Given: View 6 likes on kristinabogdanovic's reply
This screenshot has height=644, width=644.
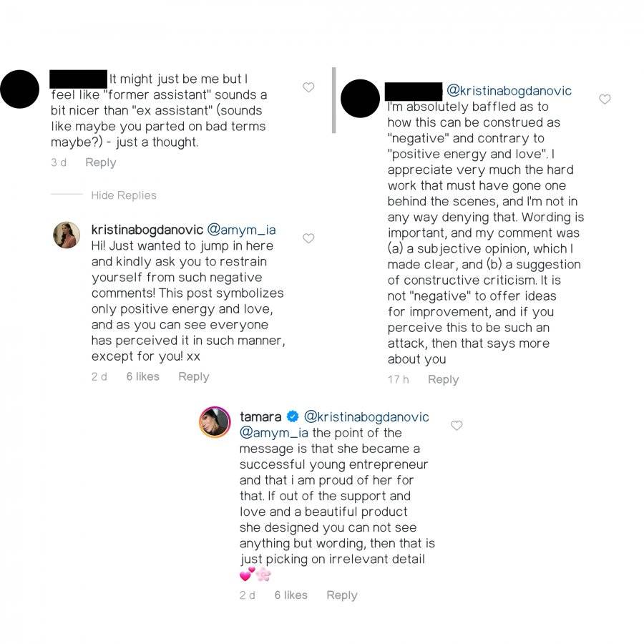Looking at the screenshot, I should click(142, 376).
